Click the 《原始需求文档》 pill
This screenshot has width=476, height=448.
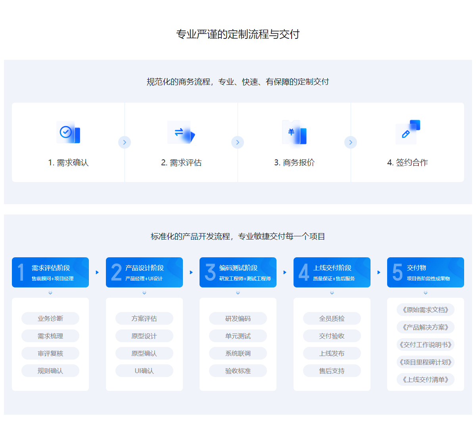[426, 310]
